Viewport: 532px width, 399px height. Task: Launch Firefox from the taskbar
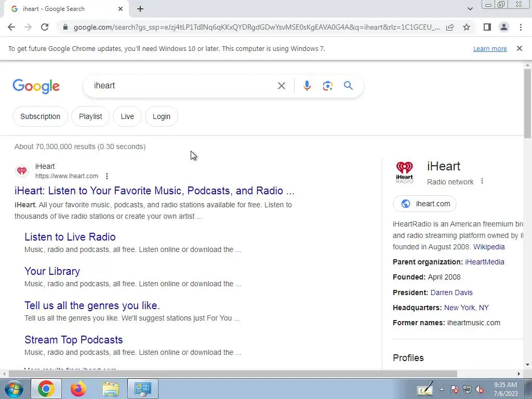(78, 389)
